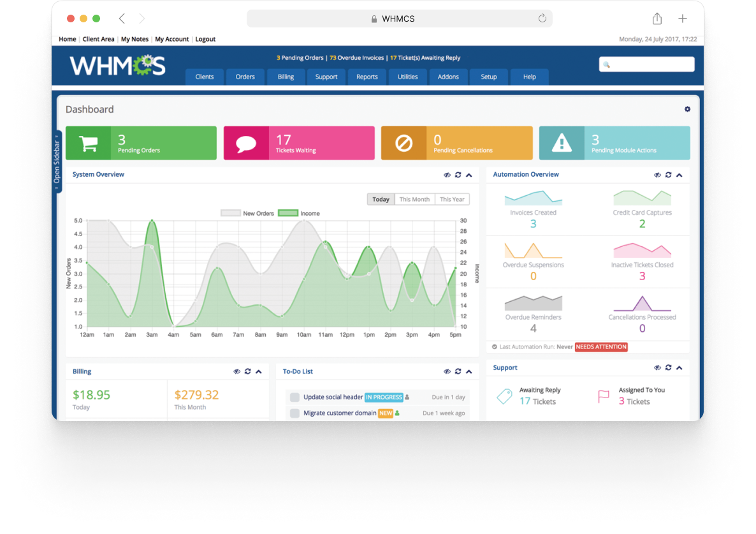Check the Update social header checkbox
Image resolution: width=756 pixels, height=534 pixels.
[294, 397]
